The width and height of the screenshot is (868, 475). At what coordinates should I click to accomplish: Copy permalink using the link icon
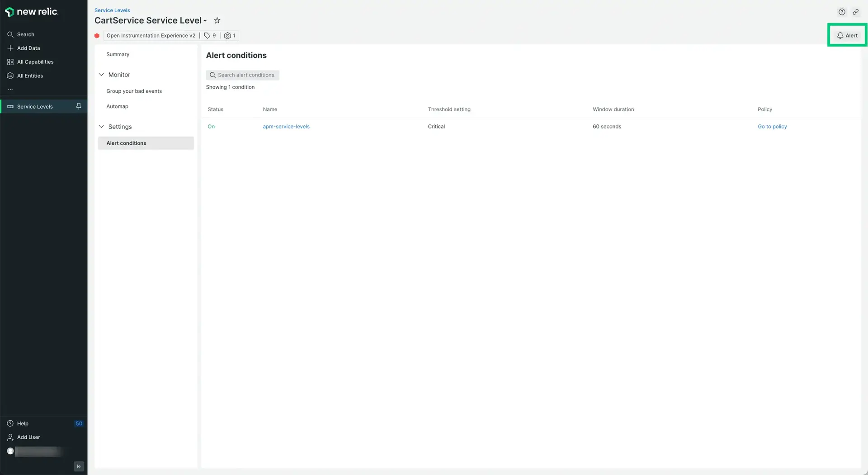(855, 12)
